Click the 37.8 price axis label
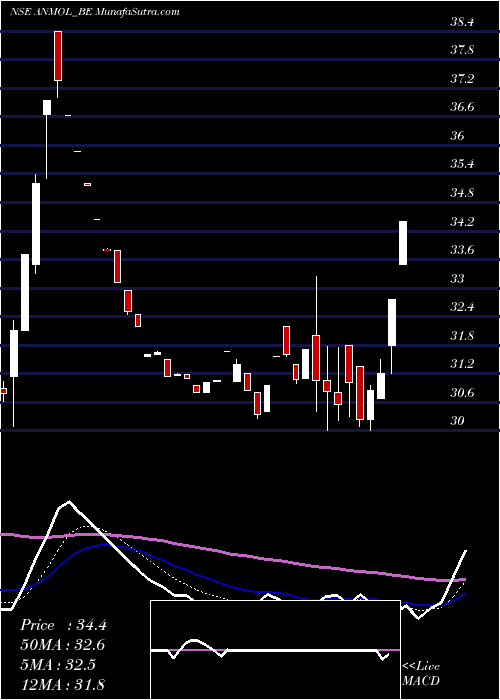This screenshot has width=500, height=700. tap(462, 50)
